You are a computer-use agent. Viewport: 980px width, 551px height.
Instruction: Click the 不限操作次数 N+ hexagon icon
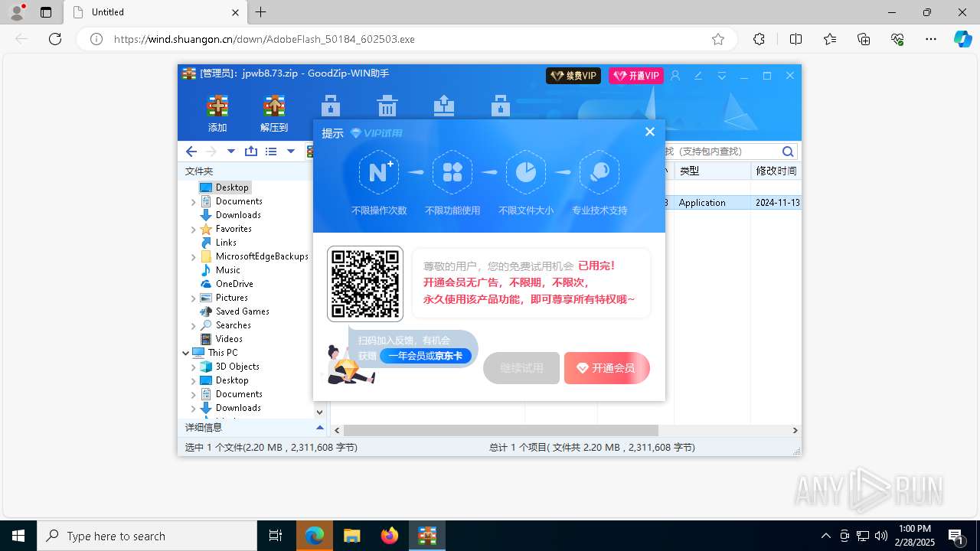(x=379, y=172)
